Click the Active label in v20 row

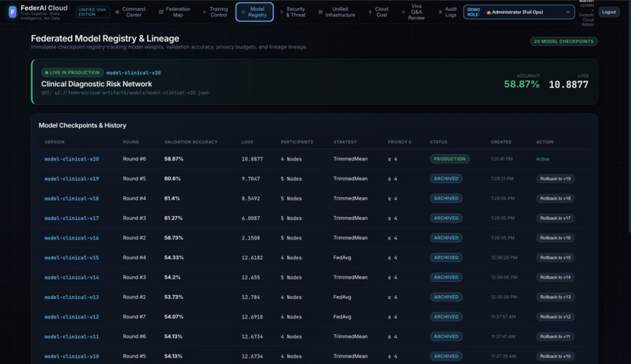click(543, 159)
